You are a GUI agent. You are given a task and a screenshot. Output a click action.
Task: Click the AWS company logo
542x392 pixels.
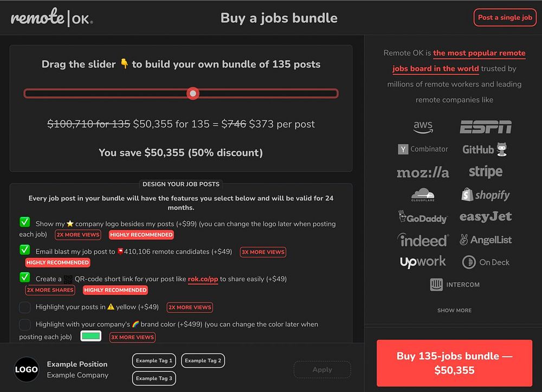click(423, 127)
